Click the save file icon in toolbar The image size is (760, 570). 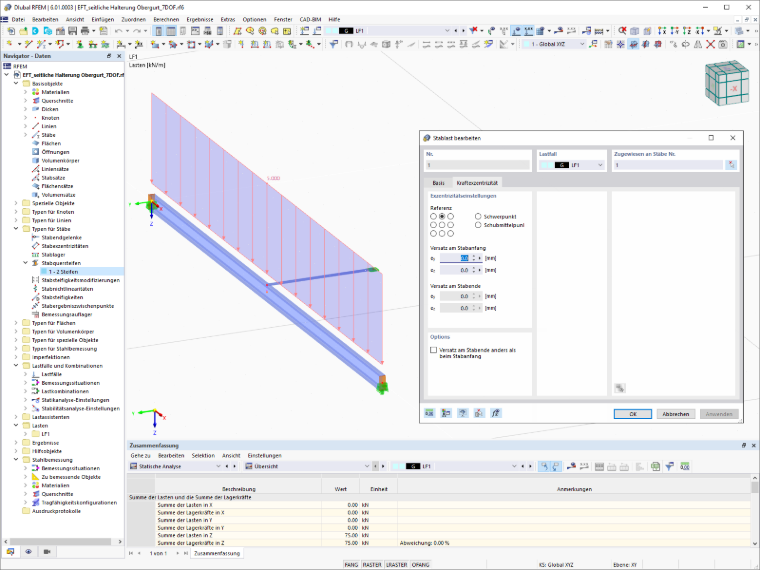[x=73, y=31]
